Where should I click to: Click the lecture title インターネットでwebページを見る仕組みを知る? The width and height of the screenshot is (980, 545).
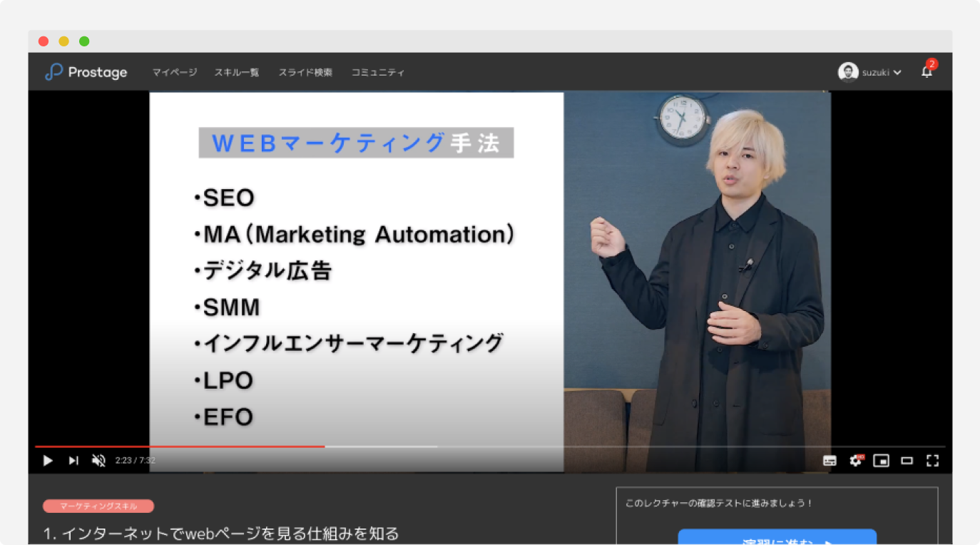pos(221,534)
